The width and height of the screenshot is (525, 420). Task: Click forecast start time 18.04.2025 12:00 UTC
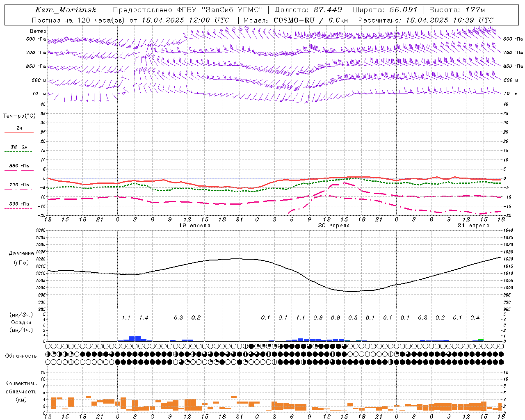[x=185, y=20]
